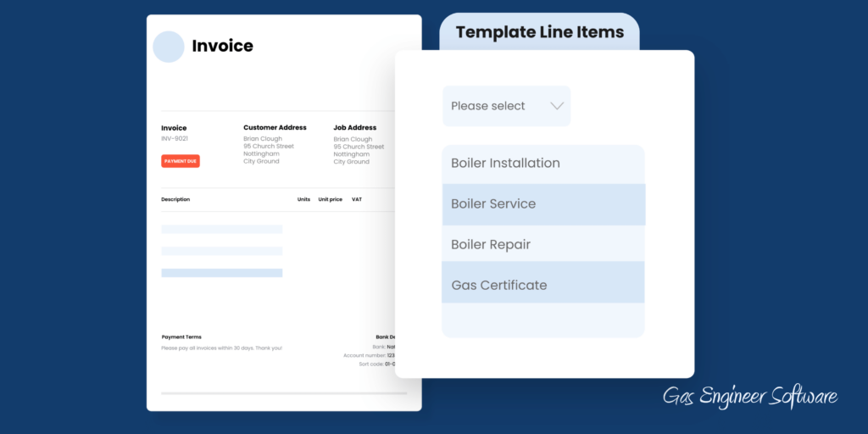Image resolution: width=868 pixels, height=434 pixels.
Task: Click the red PAYMENT DUE badge
Action: coord(181,161)
